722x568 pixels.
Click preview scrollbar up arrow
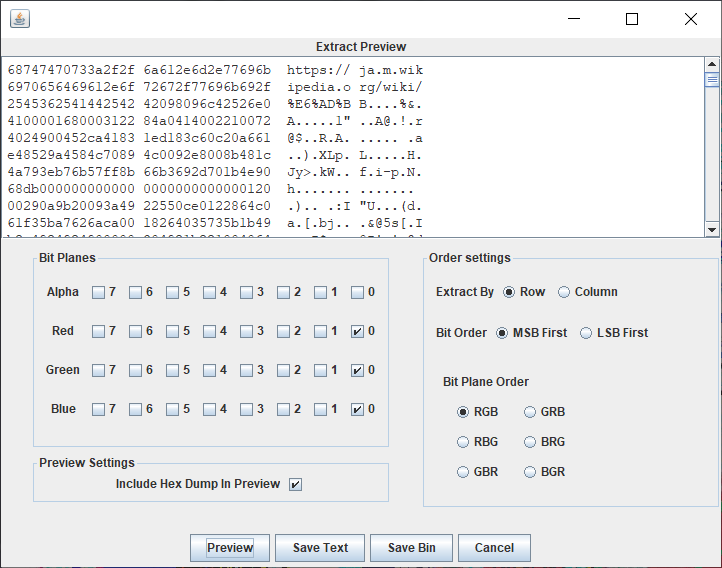[712, 64]
